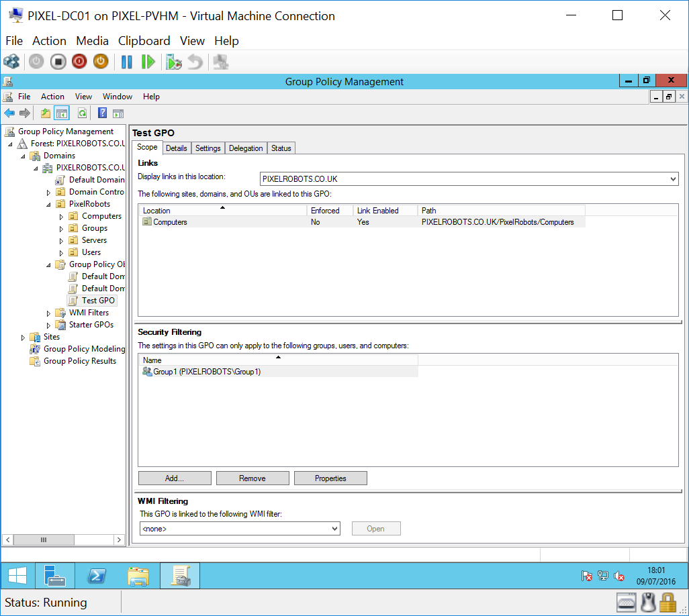
Task: Click the Properties button
Action: (330, 478)
